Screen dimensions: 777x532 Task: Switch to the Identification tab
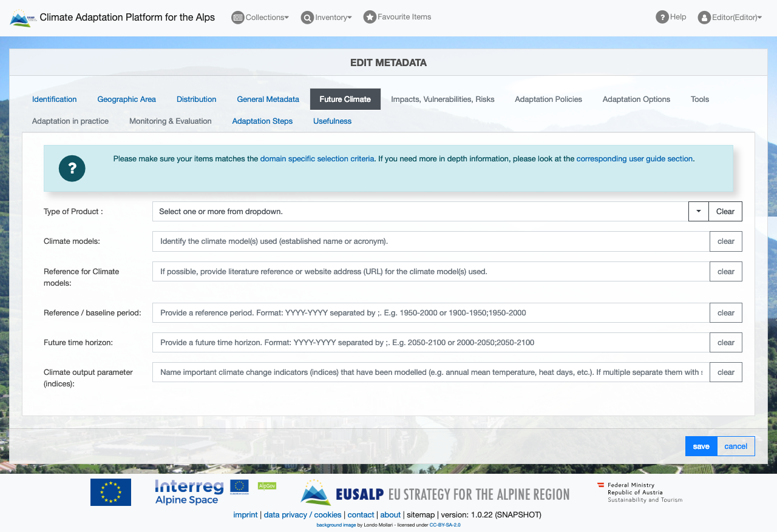coord(55,99)
